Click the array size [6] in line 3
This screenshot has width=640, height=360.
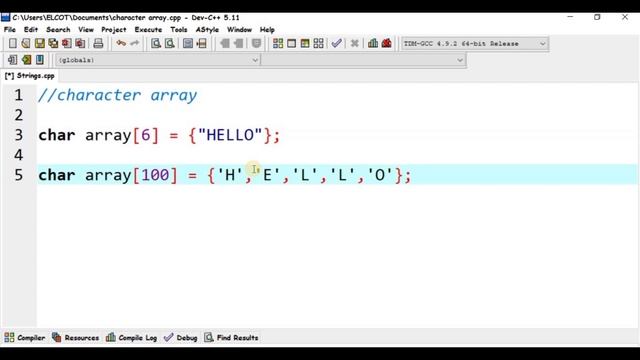coord(146,135)
